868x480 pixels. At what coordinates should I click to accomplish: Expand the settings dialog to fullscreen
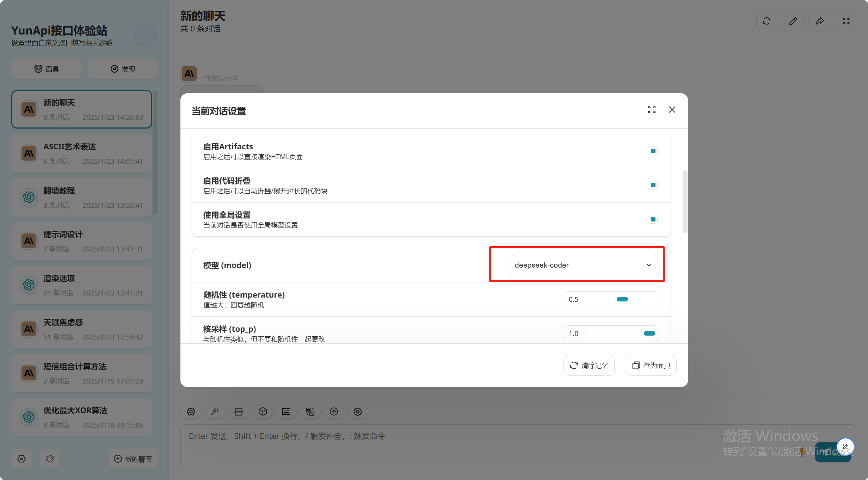652,110
